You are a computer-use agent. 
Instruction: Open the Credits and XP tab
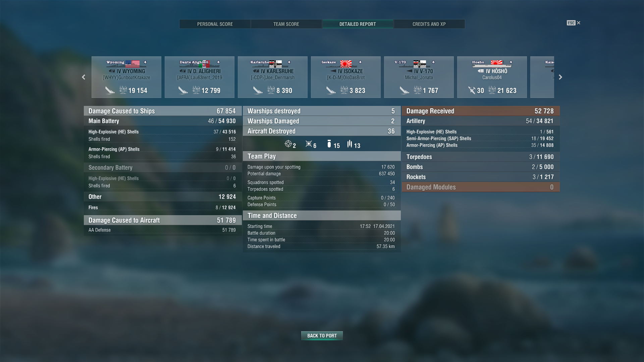click(429, 24)
